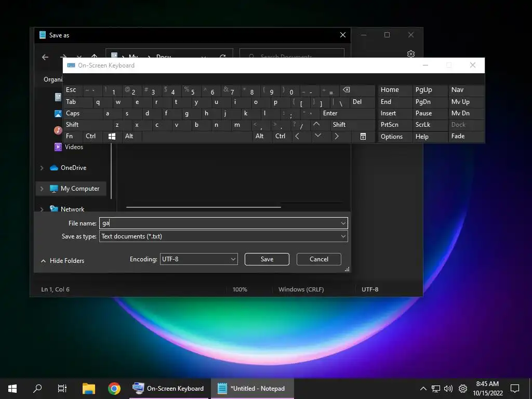Image resolution: width=532 pixels, height=399 pixels.
Task: Open the volume control in system tray
Action: (448, 389)
